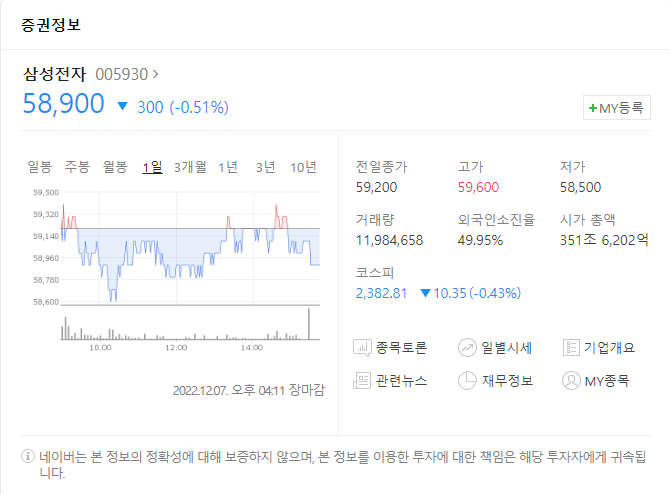Screen dimensions: 669x494
Task: Switch chart to 일봉 tab
Action: (x=39, y=167)
